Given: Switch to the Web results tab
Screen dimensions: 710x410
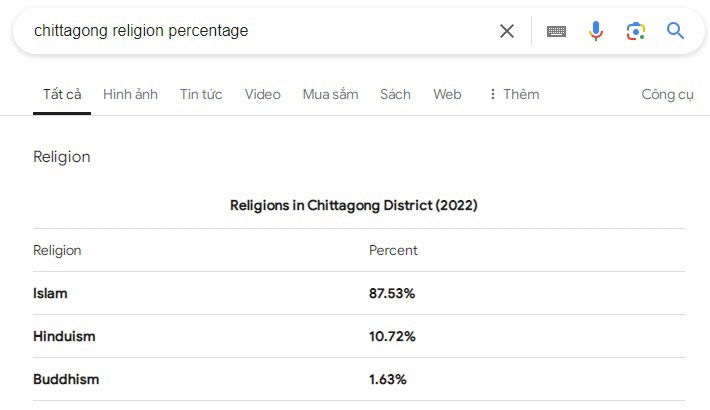Looking at the screenshot, I should [x=447, y=94].
